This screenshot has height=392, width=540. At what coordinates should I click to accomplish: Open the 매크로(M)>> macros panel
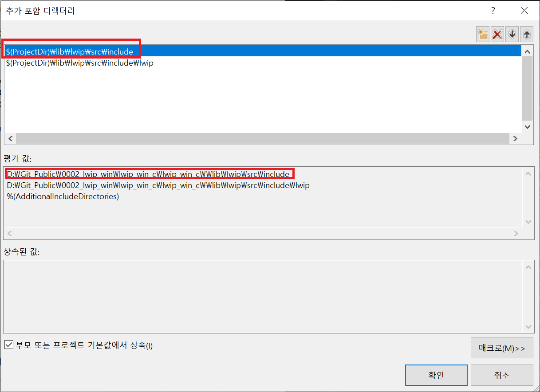(x=502, y=348)
